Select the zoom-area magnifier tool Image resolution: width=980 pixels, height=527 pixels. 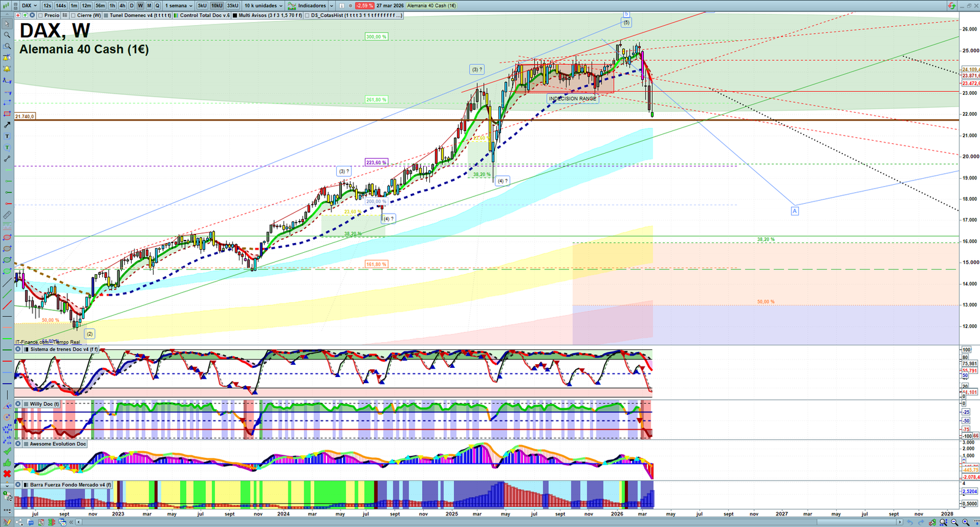point(7,46)
